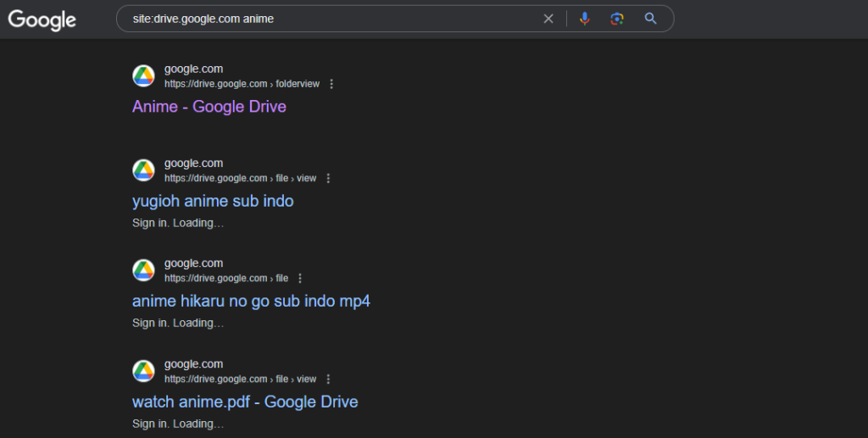Click Sign in. Loading snippet under hikaru no go result
The image size is (868, 438).
(178, 323)
